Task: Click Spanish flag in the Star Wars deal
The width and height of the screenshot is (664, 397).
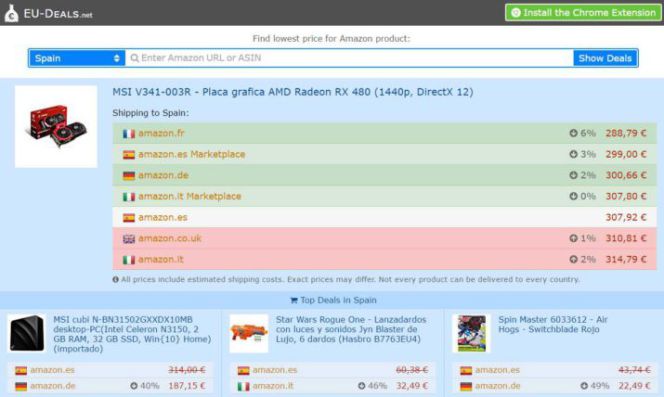Action: [x=243, y=371]
